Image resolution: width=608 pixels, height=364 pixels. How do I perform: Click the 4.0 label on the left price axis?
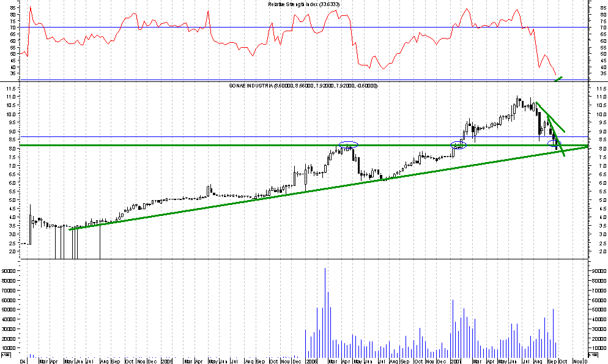coord(12,217)
